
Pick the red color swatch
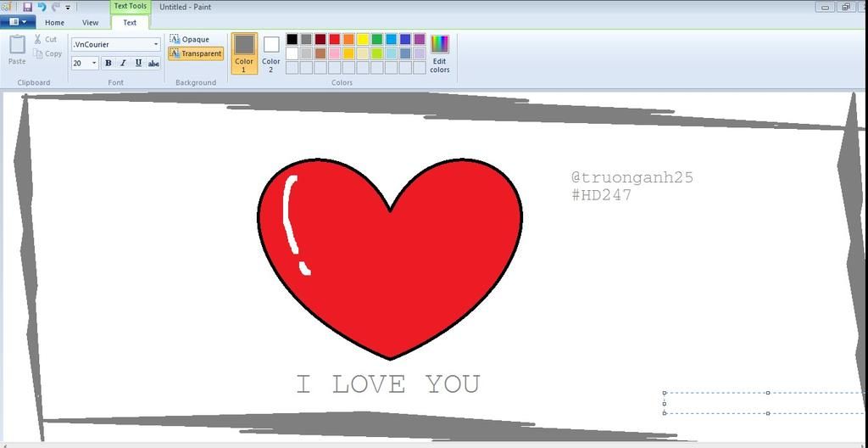(334, 39)
